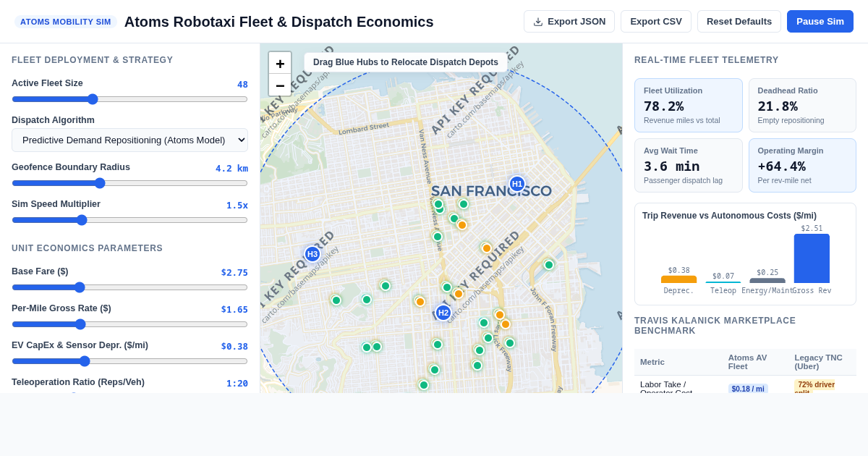Image resolution: width=868 pixels, height=456 pixels.
Task: Adjust the EV CapEx & Sensor Depr. slider
Action: tap(130, 361)
